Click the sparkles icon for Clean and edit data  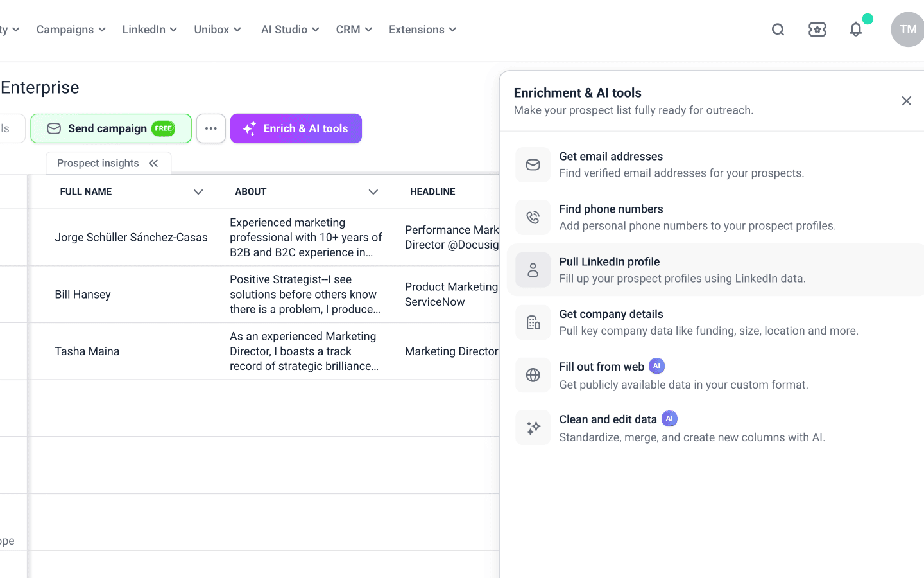click(533, 428)
